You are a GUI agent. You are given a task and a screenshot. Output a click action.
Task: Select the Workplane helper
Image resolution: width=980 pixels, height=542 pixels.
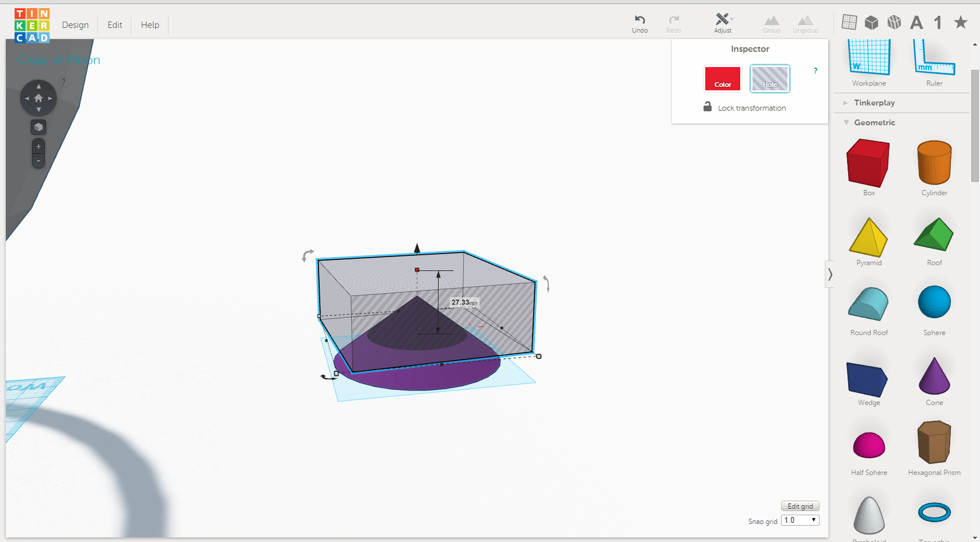(869, 63)
